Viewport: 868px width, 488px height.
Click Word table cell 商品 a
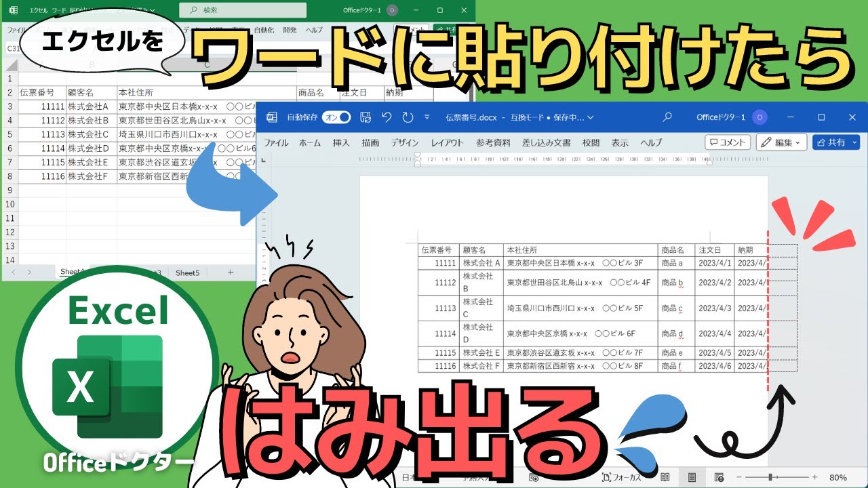tap(677, 263)
